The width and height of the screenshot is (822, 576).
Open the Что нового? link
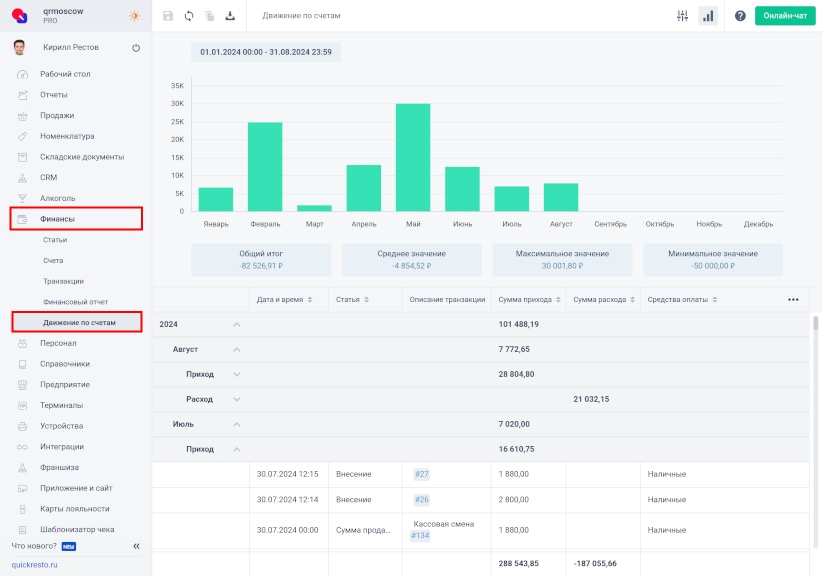[34, 546]
